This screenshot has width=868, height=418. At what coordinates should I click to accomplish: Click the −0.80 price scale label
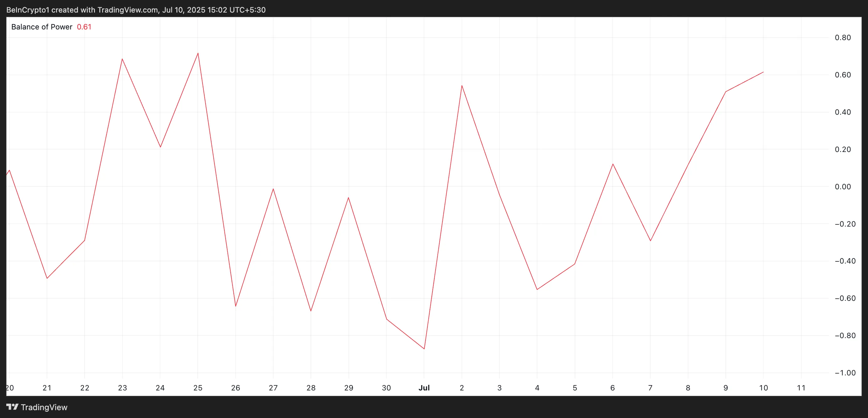pyautogui.click(x=845, y=336)
